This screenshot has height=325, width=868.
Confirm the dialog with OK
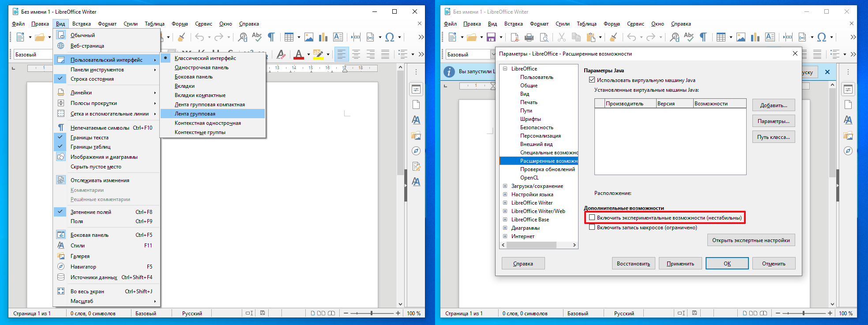coord(727,263)
